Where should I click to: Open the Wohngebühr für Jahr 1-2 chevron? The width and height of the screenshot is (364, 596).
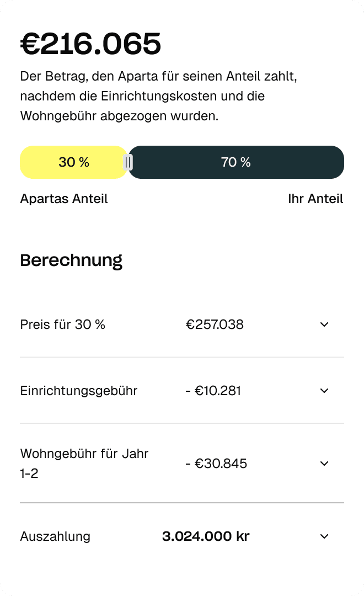tap(324, 464)
